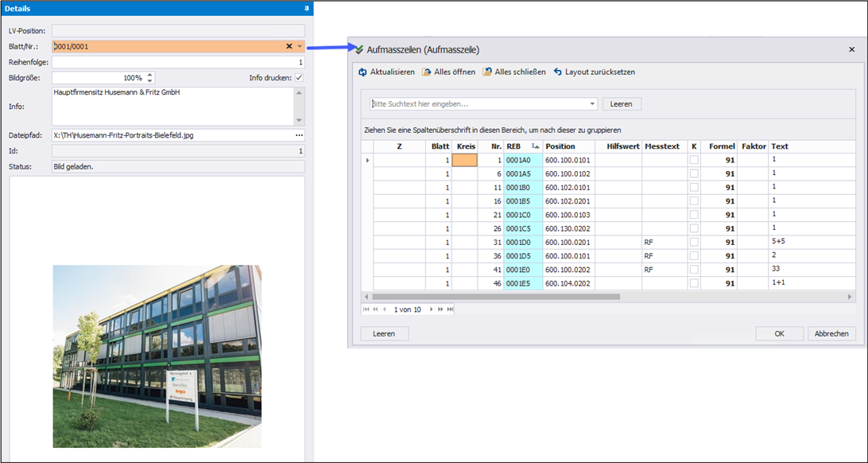The width and height of the screenshot is (868, 463).
Task: Increase Bildgröße with the up spinner arrow
Action: pyautogui.click(x=150, y=75)
